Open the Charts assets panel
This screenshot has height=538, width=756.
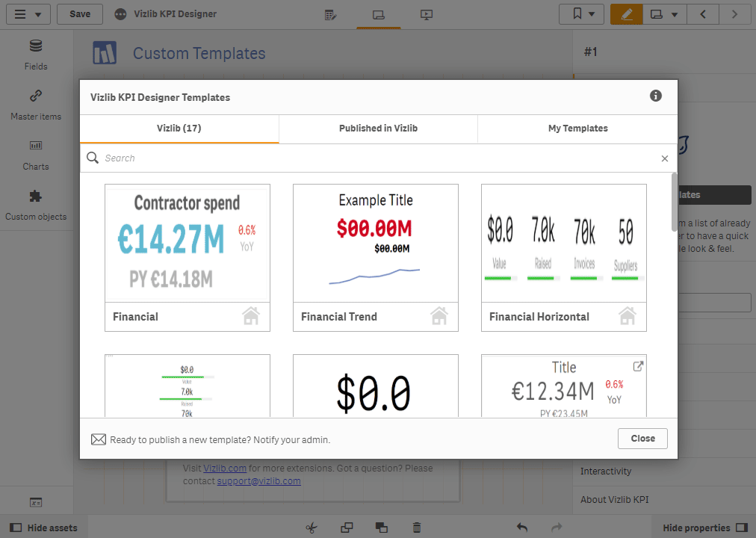click(36, 155)
